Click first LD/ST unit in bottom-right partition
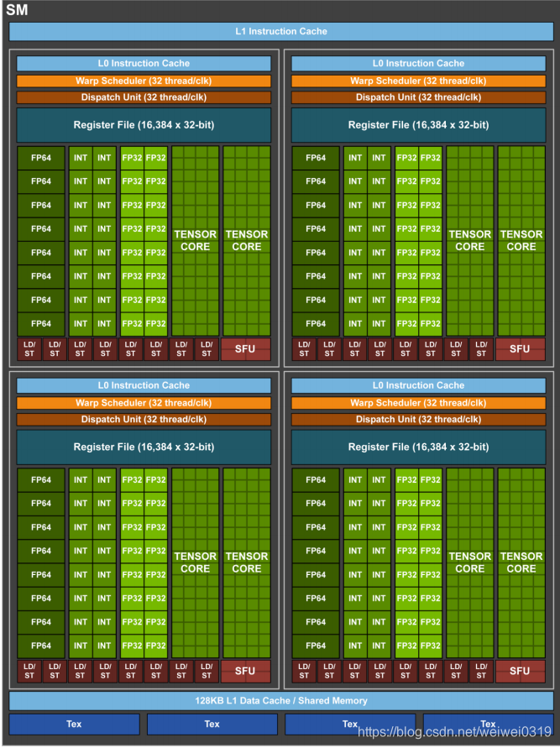 coord(304,672)
